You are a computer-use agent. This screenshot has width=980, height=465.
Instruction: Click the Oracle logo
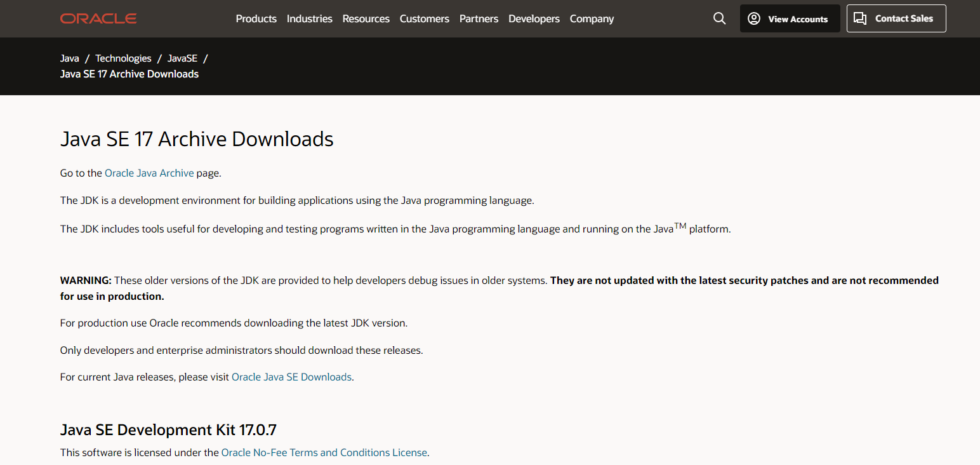pyautogui.click(x=98, y=19)
